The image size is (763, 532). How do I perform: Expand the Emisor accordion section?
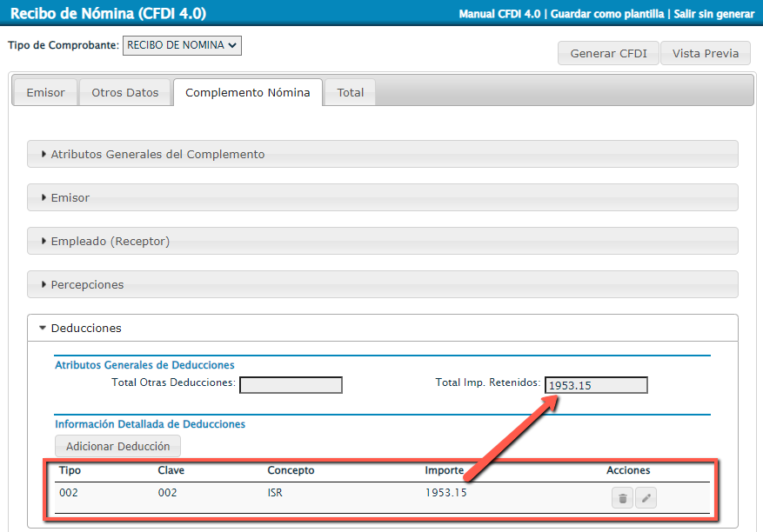[x=70, y=197]
